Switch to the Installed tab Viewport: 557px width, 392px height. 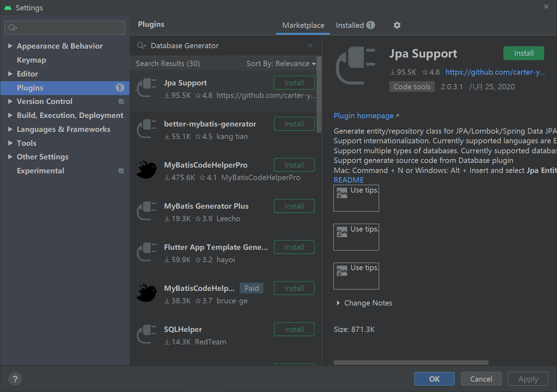(x=349, y=25)
